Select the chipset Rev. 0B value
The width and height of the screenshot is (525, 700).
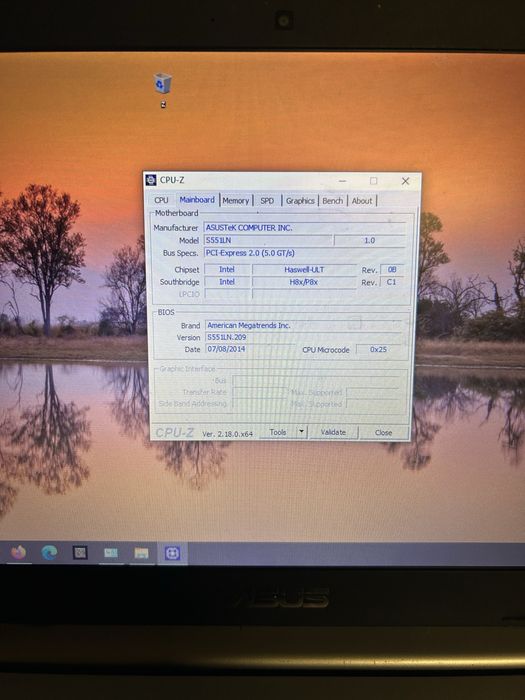(x=392, y=269)
